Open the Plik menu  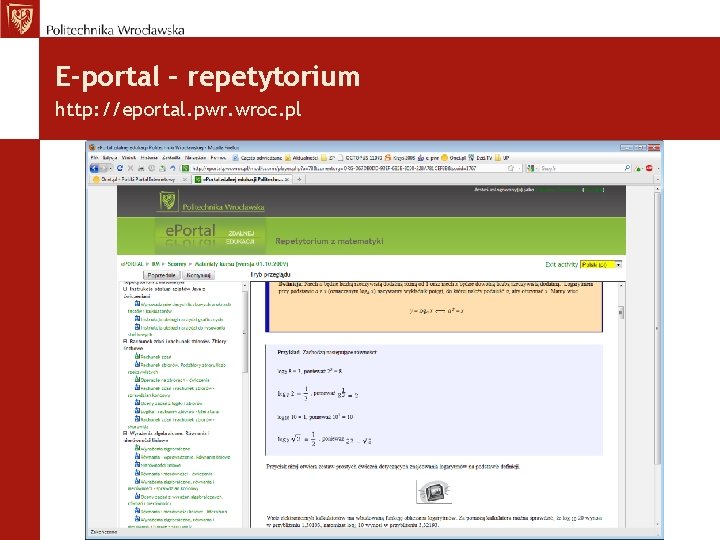tap(95, 158)
